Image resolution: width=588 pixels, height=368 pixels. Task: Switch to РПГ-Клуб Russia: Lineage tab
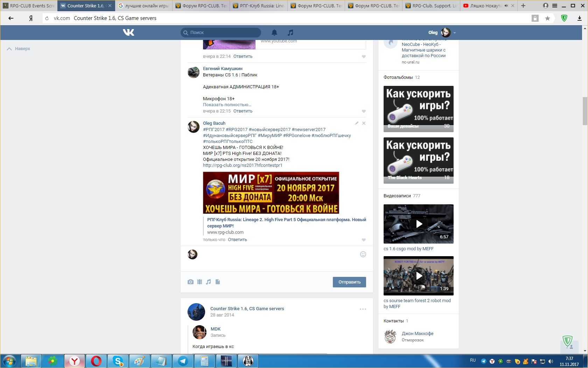pos(259,6)
